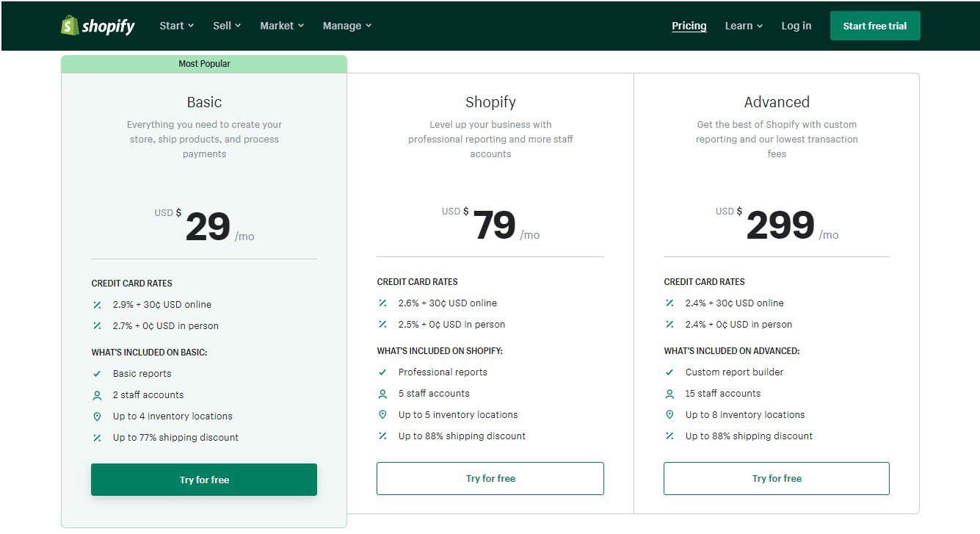The height and width of the screenshot is (534, 980).
Task: Click the Shopify shopping bag logo icon
Action: tap(70, 25)
